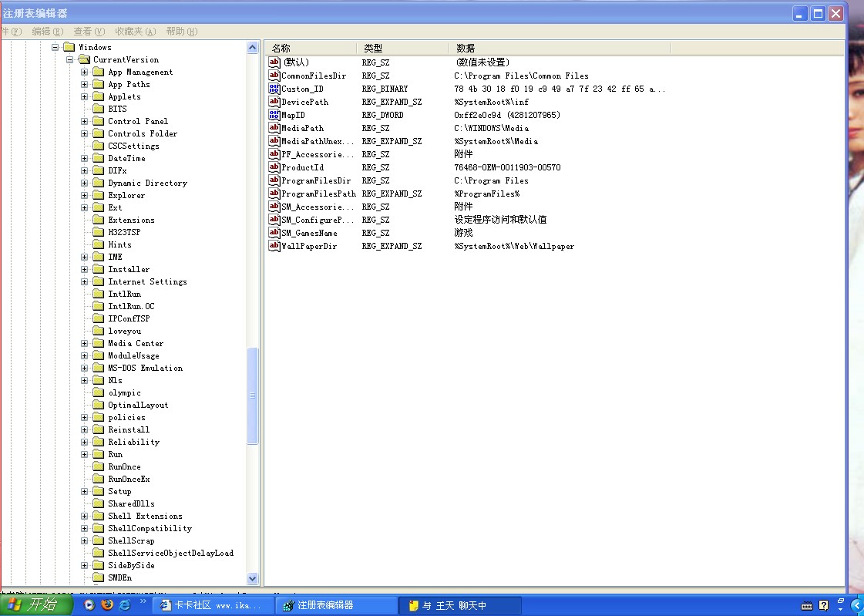Click the tree pane scrollbar thumb
This screenshot has height=616, width=864.
pyautogui.click(x=252, y=396)
